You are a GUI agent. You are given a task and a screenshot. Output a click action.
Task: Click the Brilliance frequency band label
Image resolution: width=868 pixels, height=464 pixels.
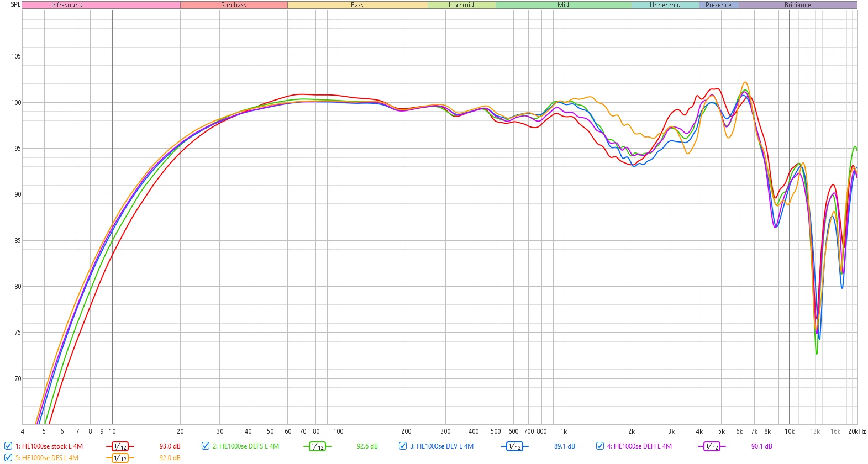(798, 5)
